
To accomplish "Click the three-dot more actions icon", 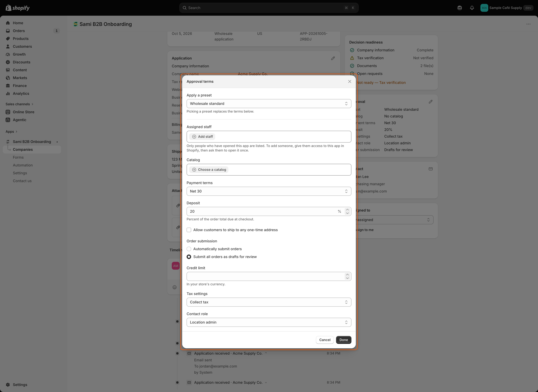I will pos(528,24).
